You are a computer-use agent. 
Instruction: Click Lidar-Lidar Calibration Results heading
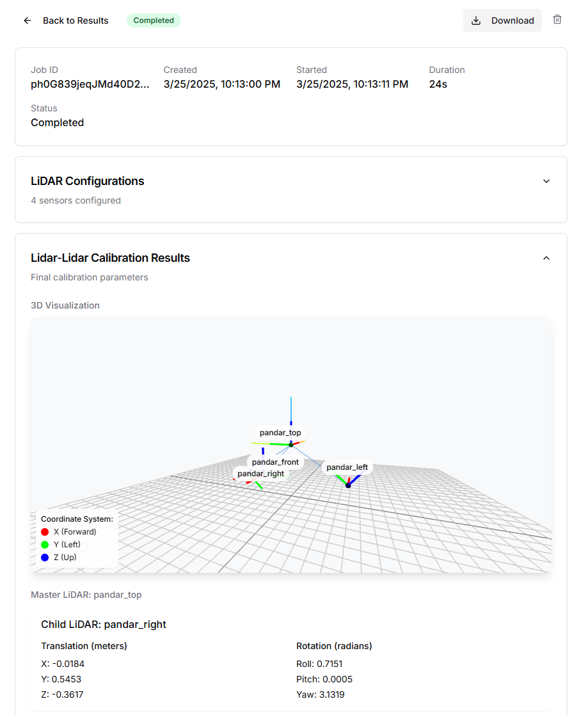click(x=110, y=257)
